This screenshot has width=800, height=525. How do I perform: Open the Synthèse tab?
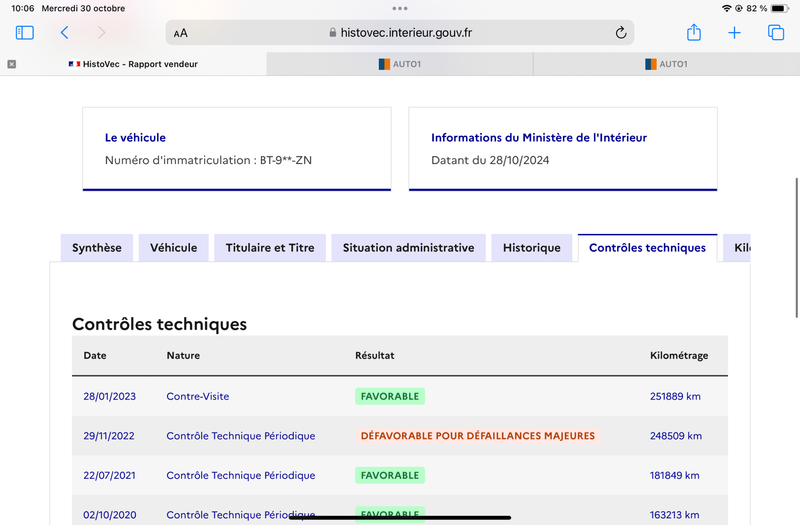[x=97, y=247]
